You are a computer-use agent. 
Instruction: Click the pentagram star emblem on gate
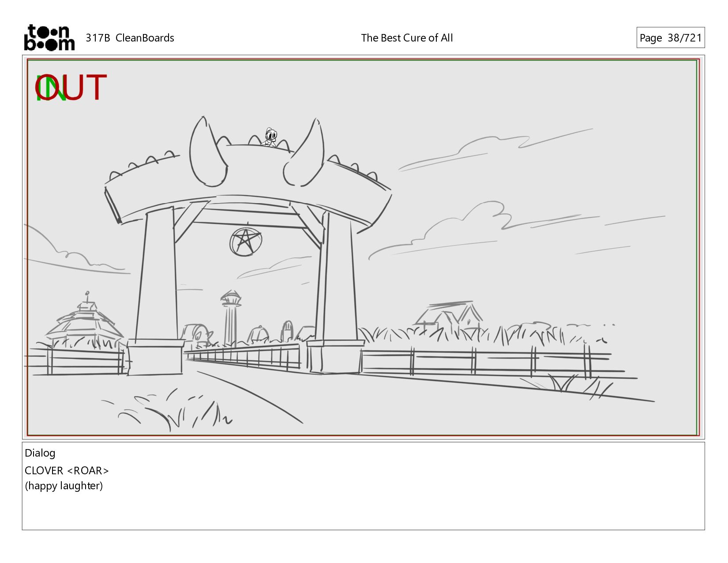[246, 242]
